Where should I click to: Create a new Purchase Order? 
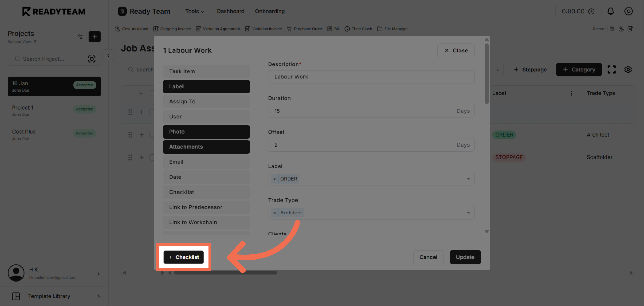point(305,29)
